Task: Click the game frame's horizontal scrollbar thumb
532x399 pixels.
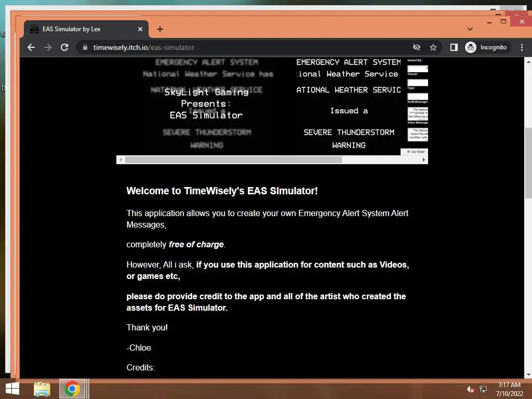Action: 233,160
